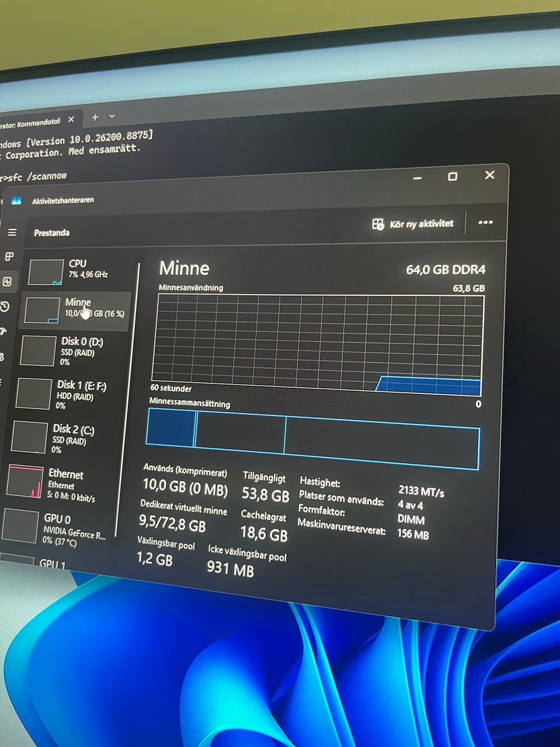Select the Minne performance entry
Viewport: 560px width, 747px height.
[x=76, y=310]
